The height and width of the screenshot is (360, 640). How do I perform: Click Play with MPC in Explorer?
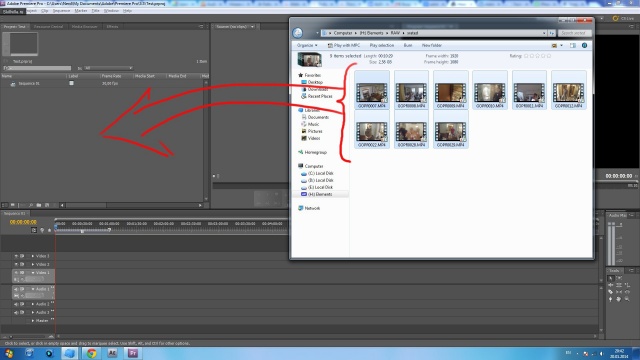344,45
